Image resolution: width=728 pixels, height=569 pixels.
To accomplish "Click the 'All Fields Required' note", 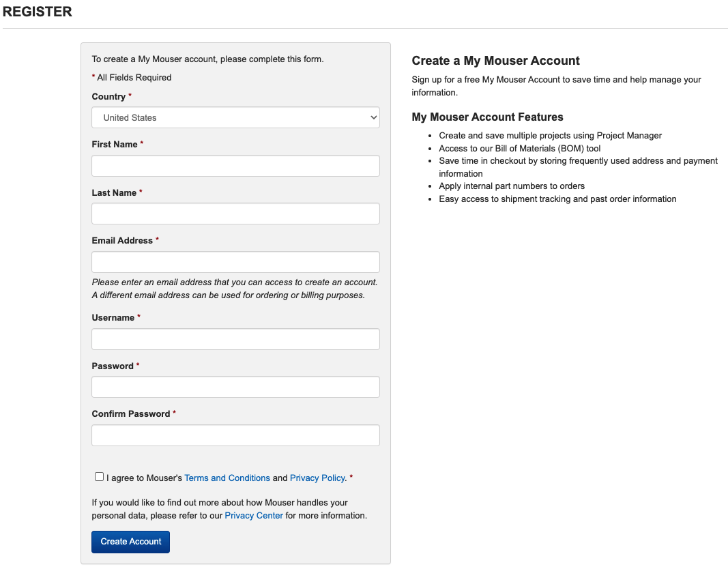I will (132, 78).
